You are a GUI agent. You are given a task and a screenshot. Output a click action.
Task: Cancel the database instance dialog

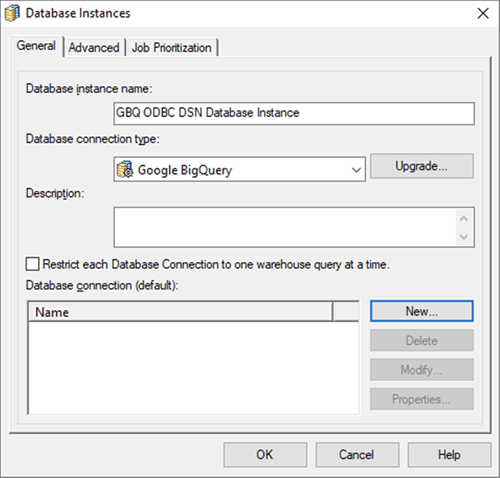357,455
